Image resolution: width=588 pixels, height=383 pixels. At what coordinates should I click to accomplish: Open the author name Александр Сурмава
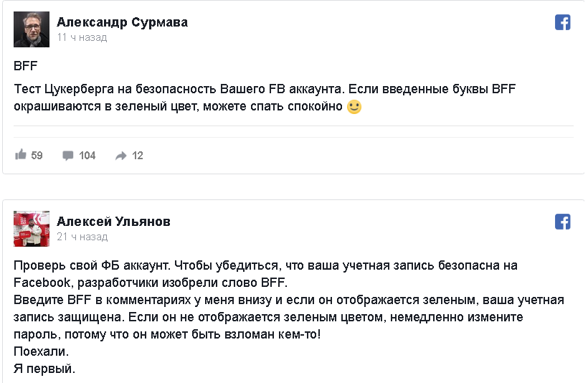click(x=122, y=22)
